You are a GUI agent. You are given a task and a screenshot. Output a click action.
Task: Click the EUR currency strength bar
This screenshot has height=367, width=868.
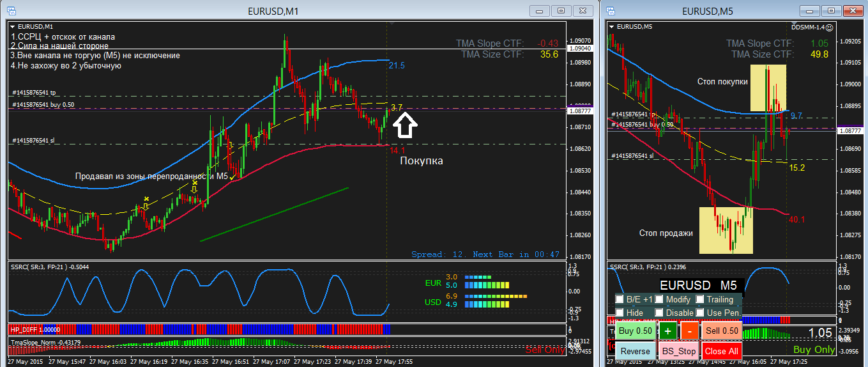(488, 281)
